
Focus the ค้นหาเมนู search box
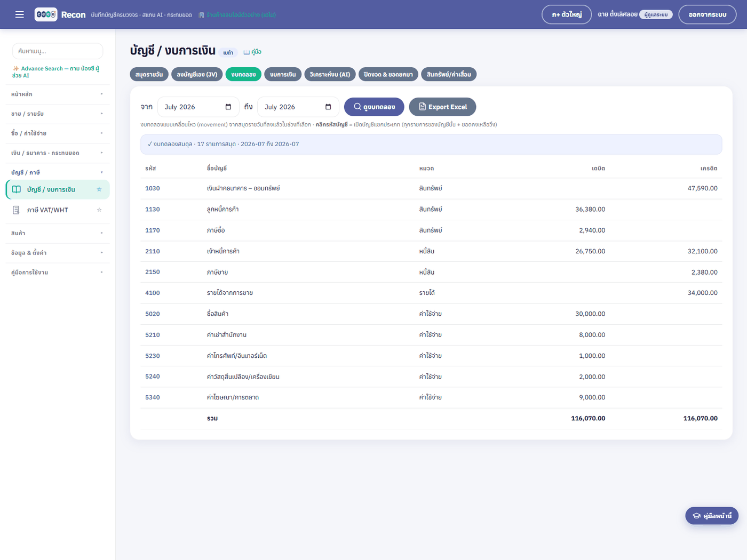point(58,51)
